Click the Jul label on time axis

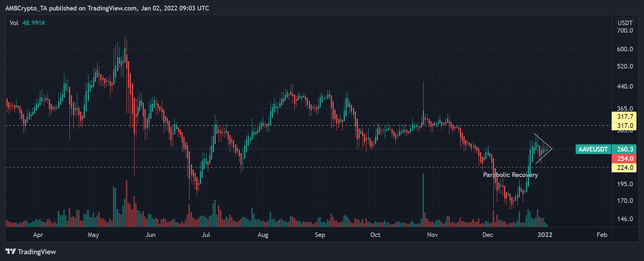(206, 235)
